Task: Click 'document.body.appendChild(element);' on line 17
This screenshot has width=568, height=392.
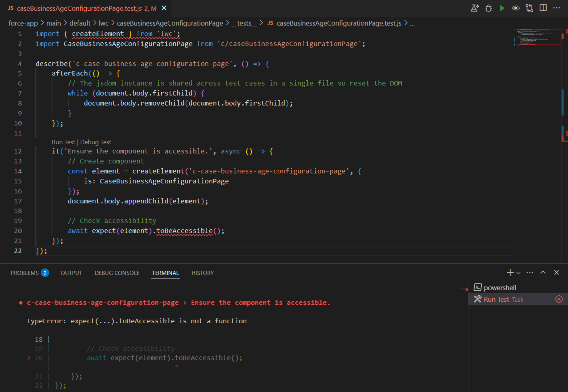Action: [x=138, y=201]
